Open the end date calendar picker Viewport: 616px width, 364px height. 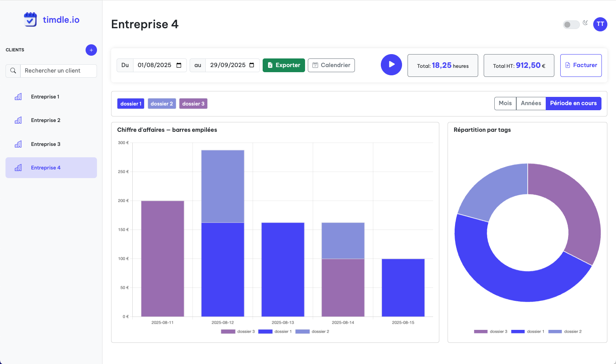pos(252,65)
